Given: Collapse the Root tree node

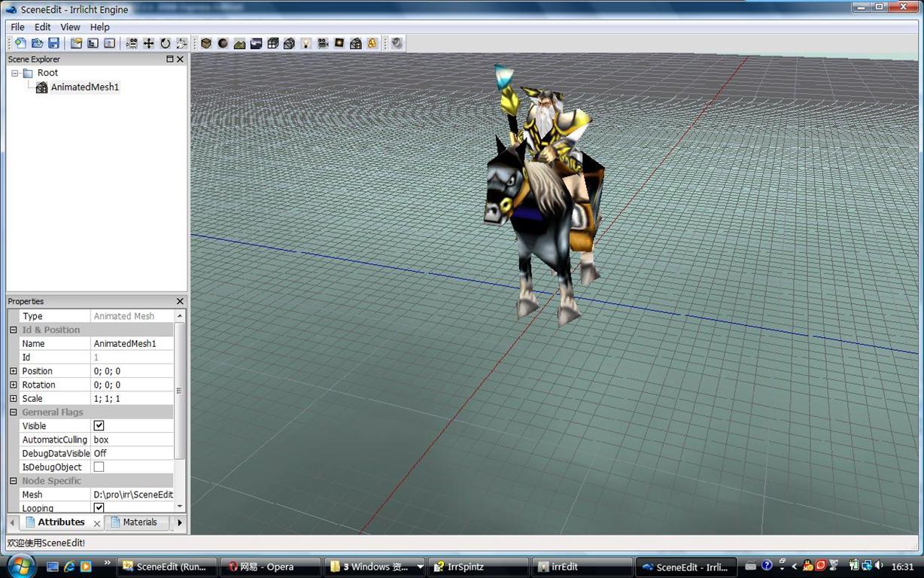Looking at the screenshot, I should [15, 73].
